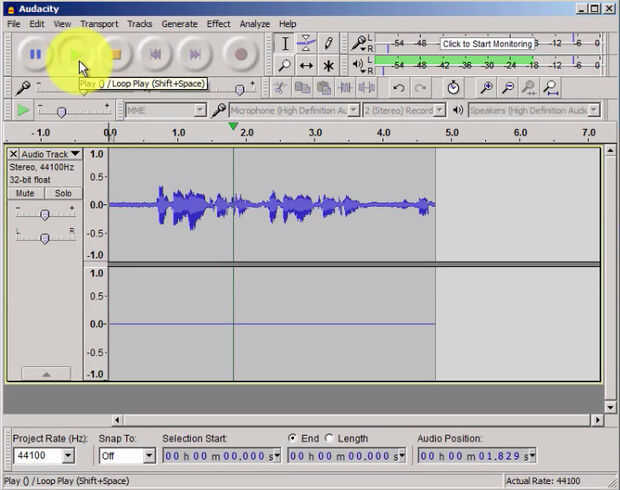Select the Multi-Tool asterisk mode
This screenshot has width=620, height=490.
[x=328, y=65]
